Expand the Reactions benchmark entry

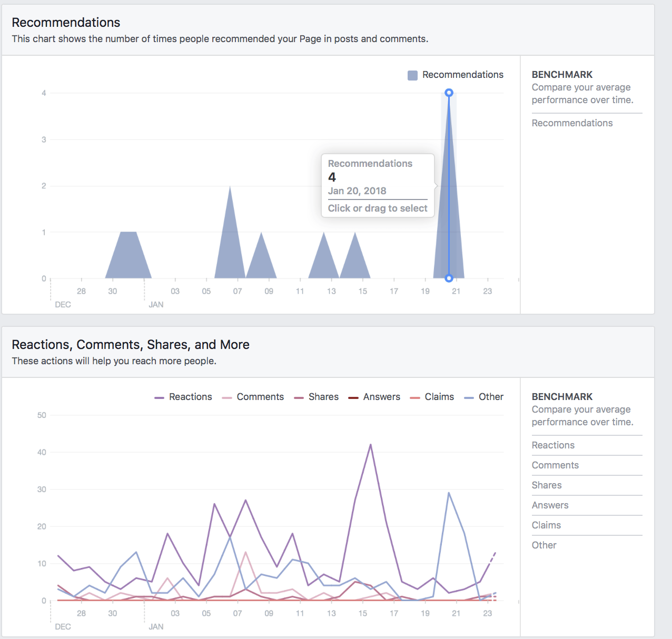coord(553,445)
